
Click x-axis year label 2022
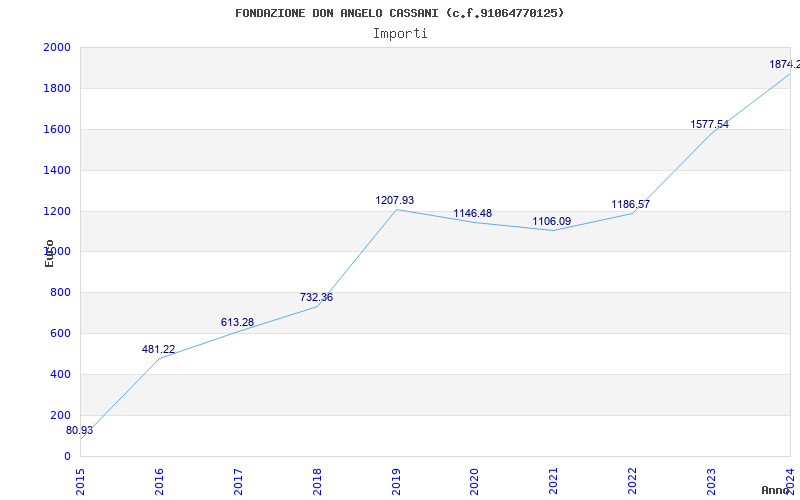point(633,481)
